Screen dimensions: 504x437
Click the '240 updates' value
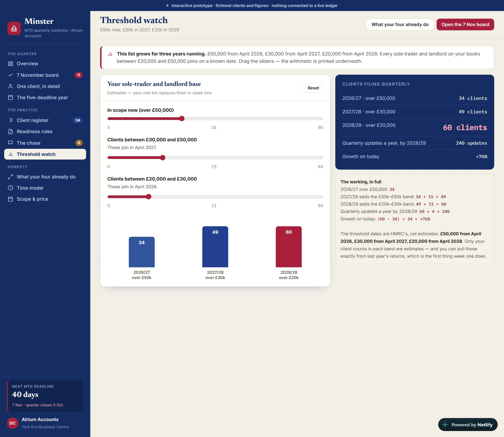coord(471,143)
